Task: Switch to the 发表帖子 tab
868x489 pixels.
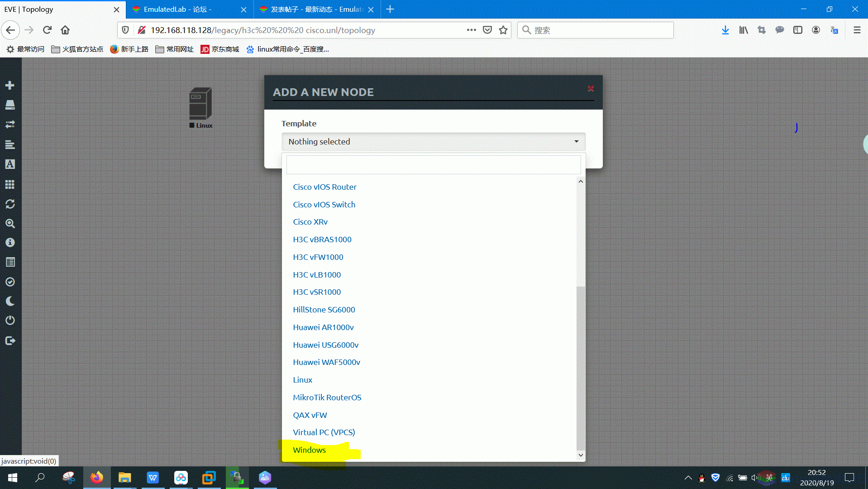Action: point(317,9)
